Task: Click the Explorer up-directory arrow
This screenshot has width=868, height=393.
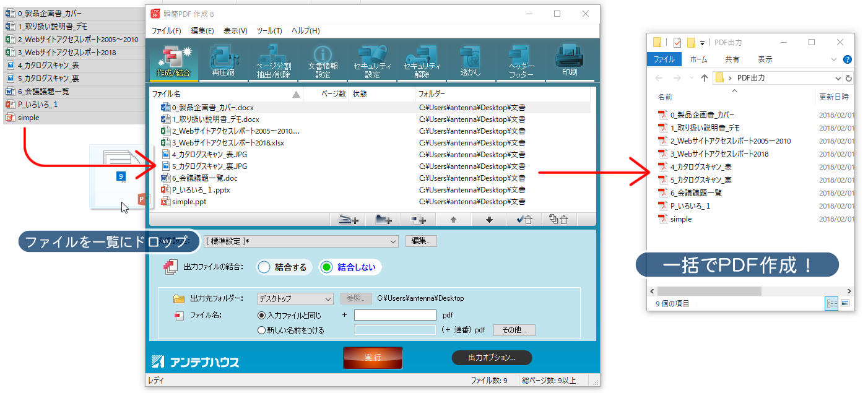Action: (704, 78)
